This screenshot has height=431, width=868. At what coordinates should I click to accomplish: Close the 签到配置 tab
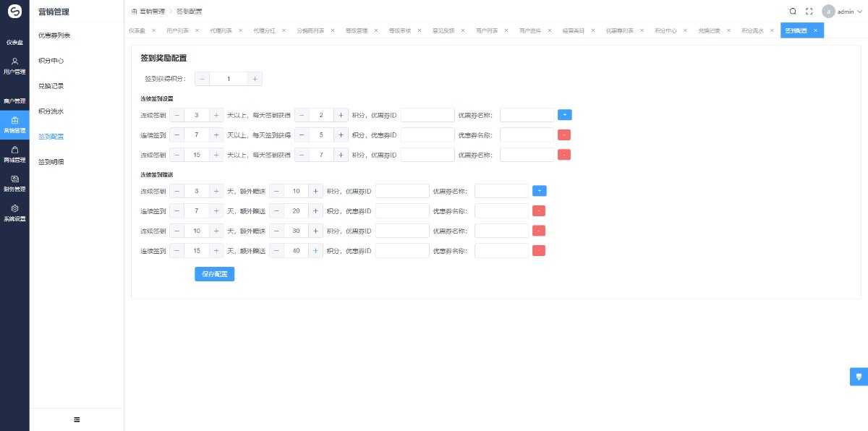[816, 30]
